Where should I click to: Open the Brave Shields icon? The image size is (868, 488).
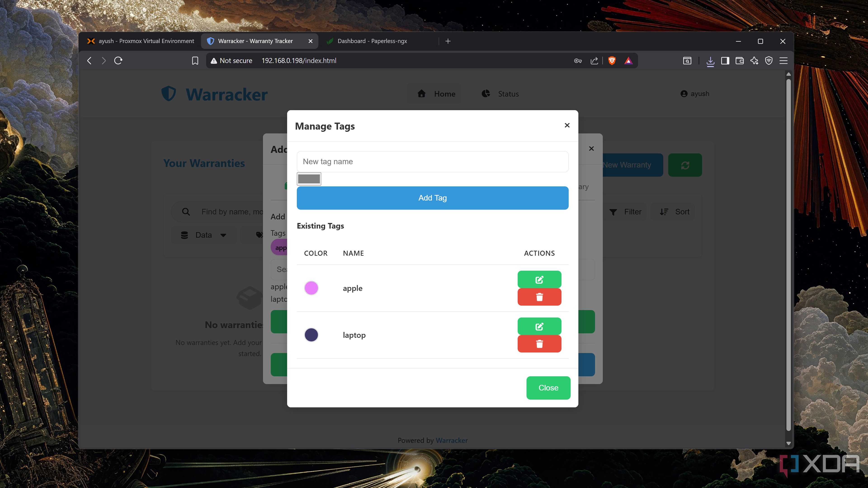[612, 61]
